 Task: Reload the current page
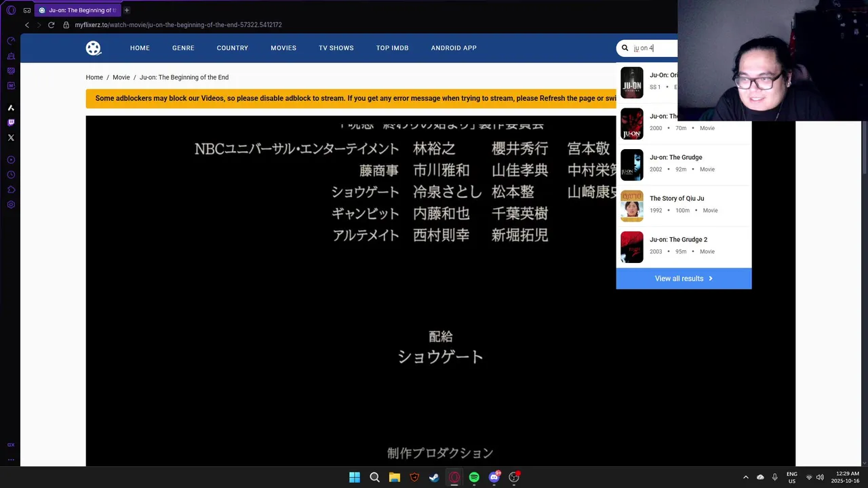pyautogui.click(x=51, y=25)
